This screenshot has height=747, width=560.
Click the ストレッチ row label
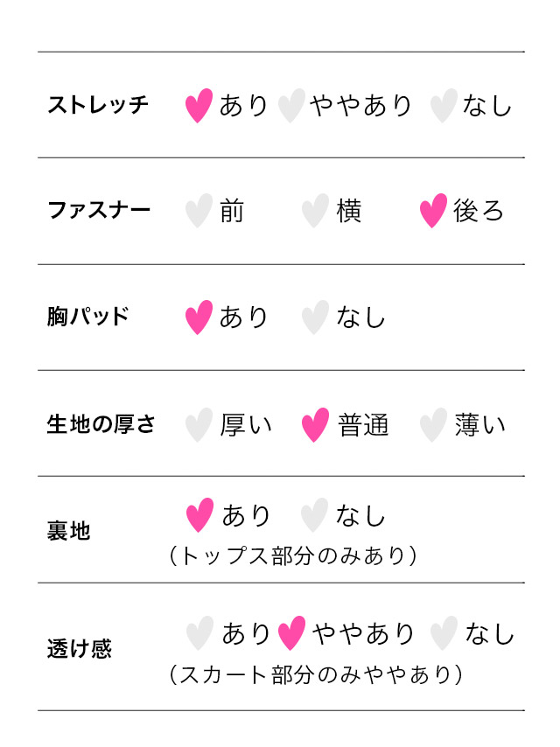pyautogui.click(x=98, y=106)
